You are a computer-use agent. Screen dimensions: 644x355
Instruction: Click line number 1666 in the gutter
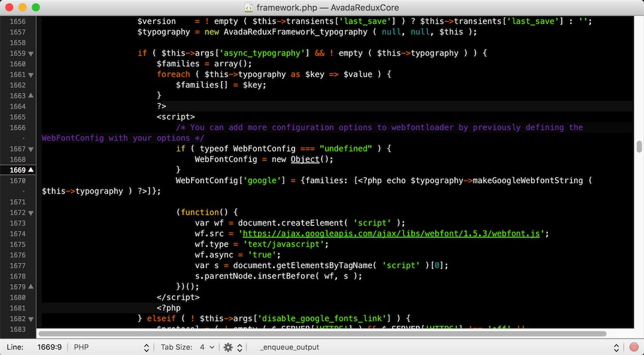[x=18, y=127]
